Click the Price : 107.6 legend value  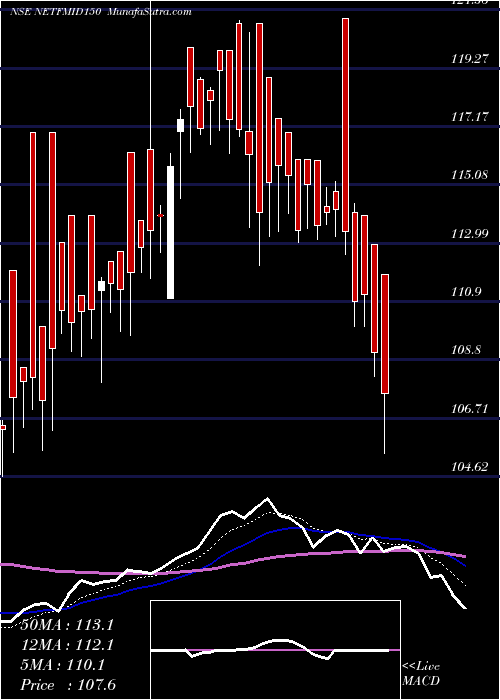pyautogui.click(x=67, y=684)
